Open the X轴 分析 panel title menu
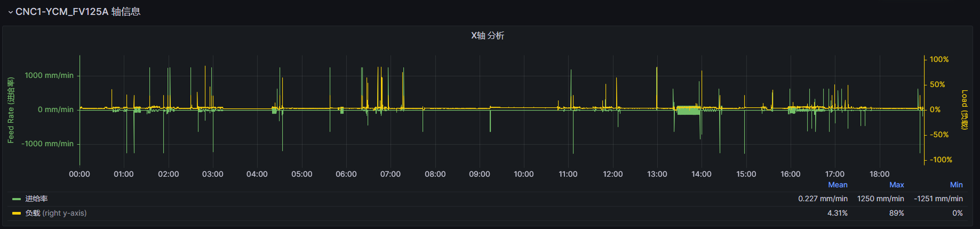The height and width of the screenshot is (229, 980). [x=487, y=36]
